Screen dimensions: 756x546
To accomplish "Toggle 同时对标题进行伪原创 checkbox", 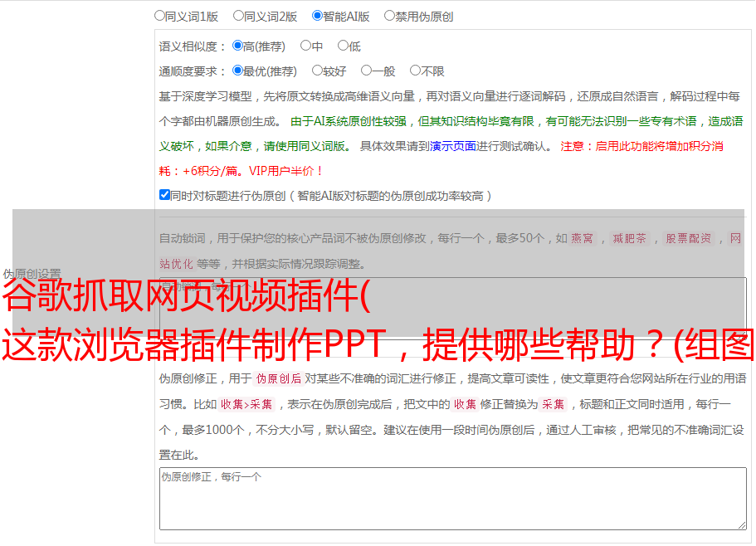I will (x=164, y=195).
